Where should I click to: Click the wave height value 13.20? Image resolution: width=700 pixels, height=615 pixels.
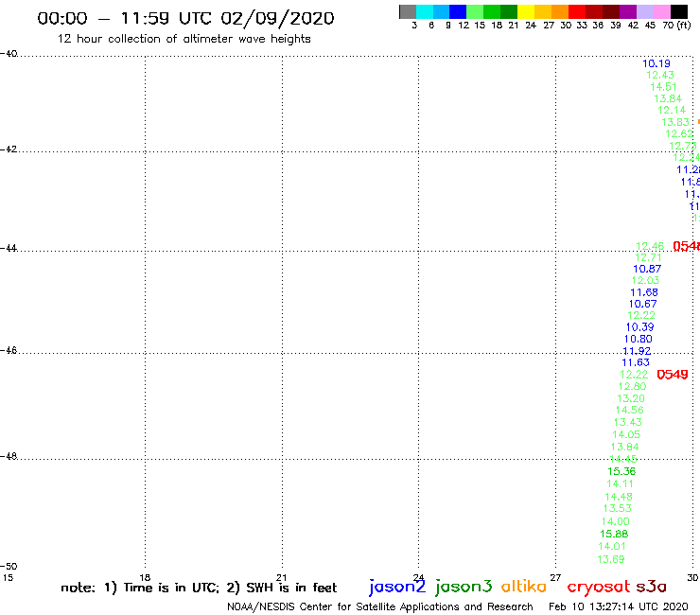631,399
